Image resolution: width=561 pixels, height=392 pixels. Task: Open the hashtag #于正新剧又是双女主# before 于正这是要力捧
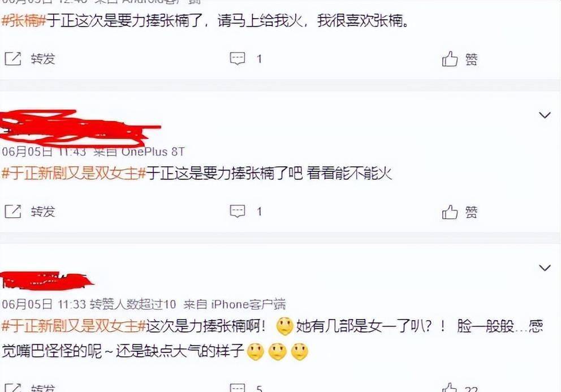click(74, 174)
